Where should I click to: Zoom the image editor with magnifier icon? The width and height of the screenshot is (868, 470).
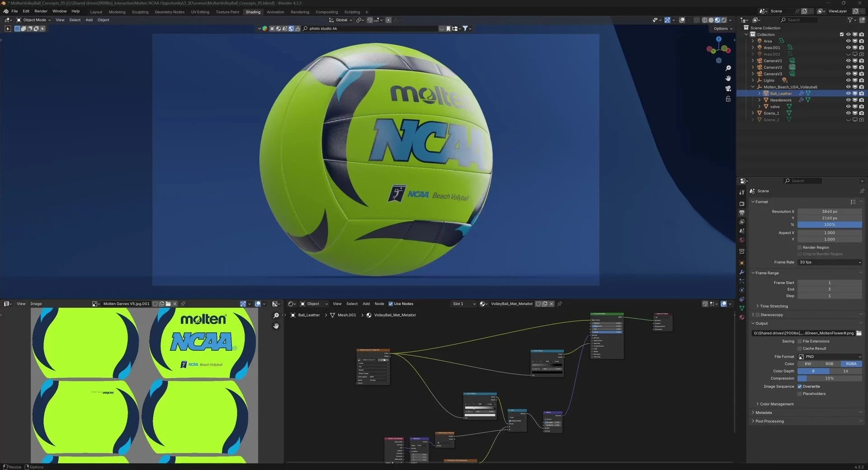pos(276,315)
